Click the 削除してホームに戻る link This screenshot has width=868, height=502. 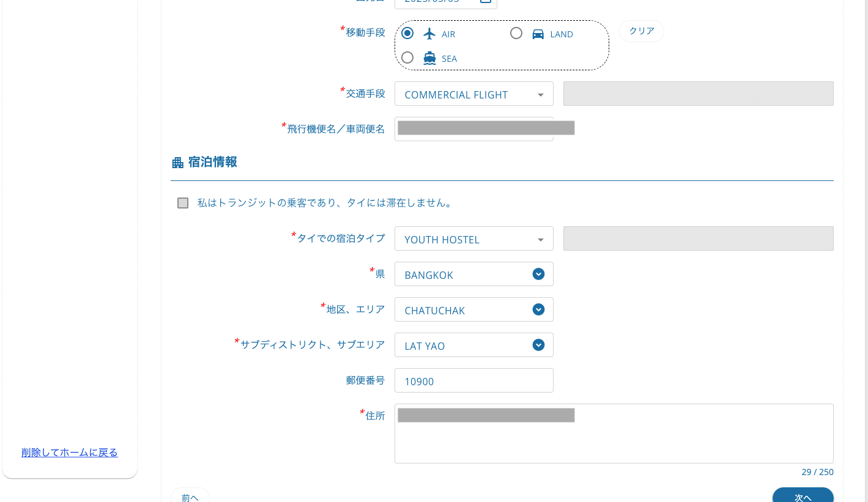[x=70, y=452]
